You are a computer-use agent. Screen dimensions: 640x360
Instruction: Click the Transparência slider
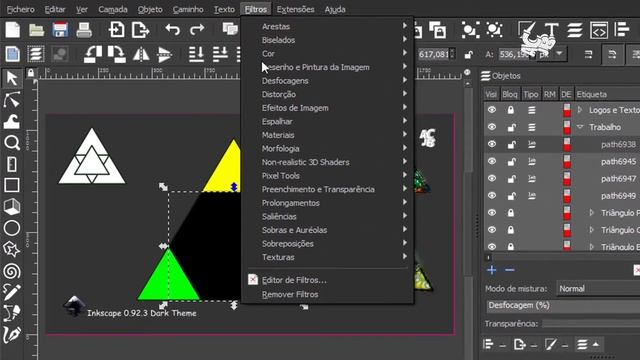pos(591,324)
